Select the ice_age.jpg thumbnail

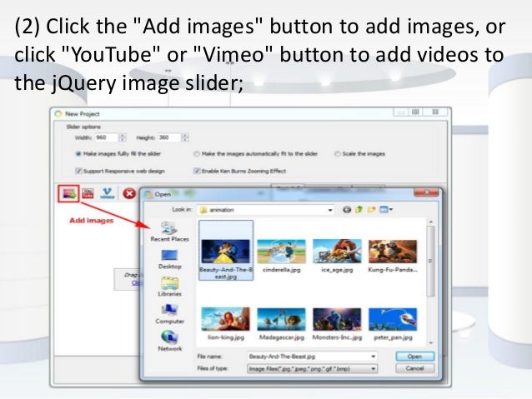pyautogui.click(x=337, y=252)
